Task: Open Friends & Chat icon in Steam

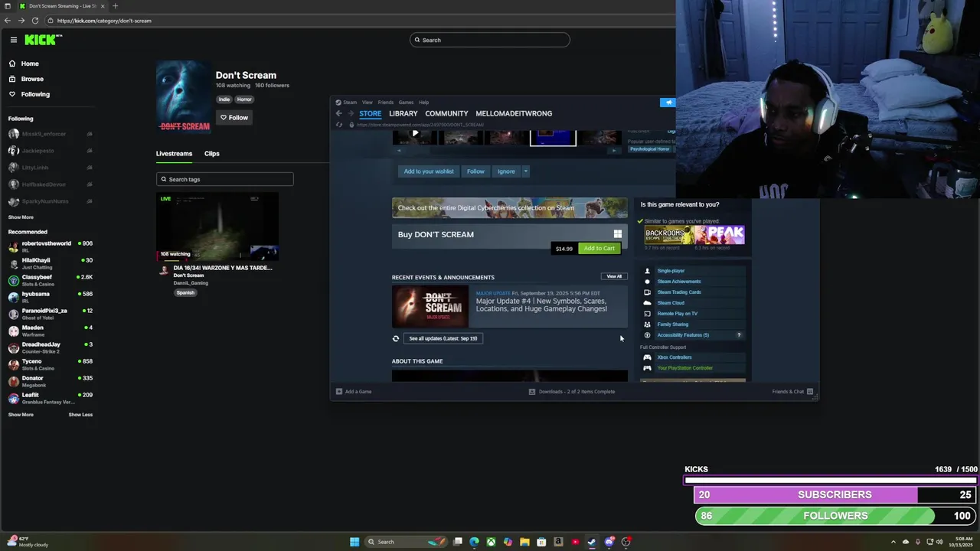Action: click(810, 392)
